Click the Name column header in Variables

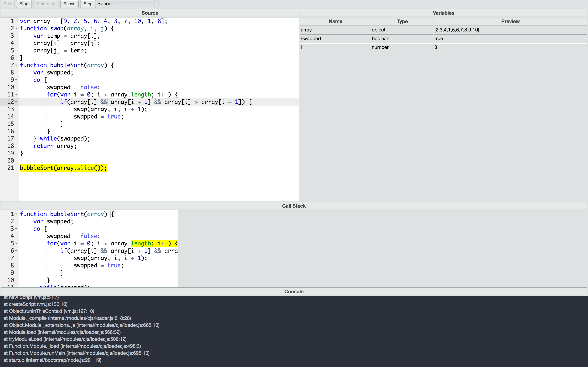click(335, 21)
